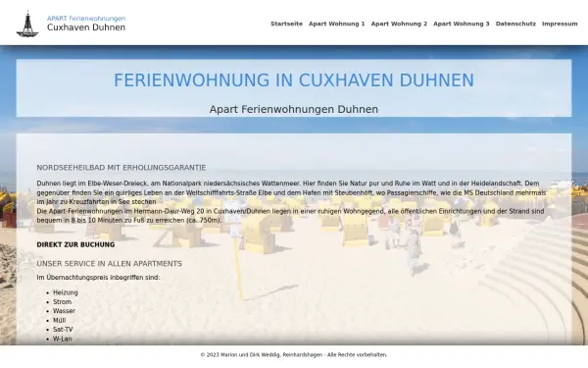Click the Müll list item

pyautogui.click(x=59, y=320)
